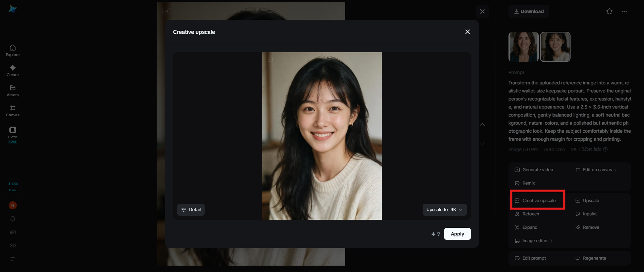Image resolution: width=644 pixels, height=272 pixels.
Task: Click Edit prompt button
Action: click(x=530, y=258)
